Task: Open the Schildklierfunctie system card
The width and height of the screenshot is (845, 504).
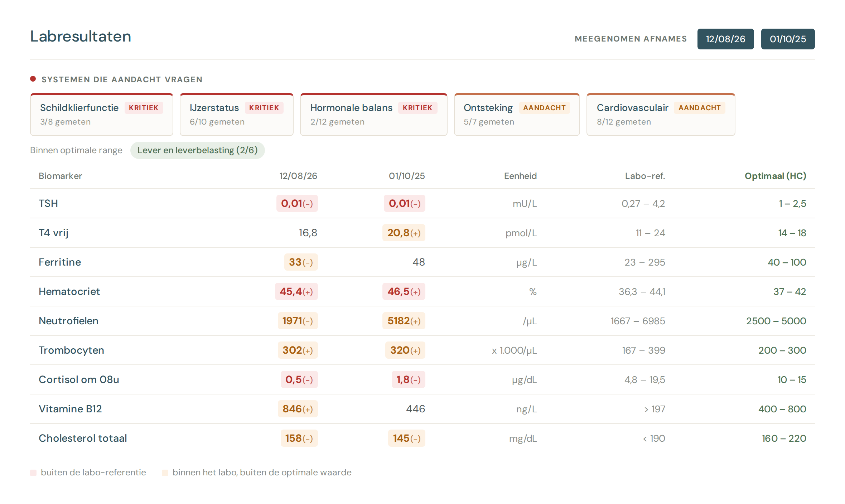Action: click(102, 115)
